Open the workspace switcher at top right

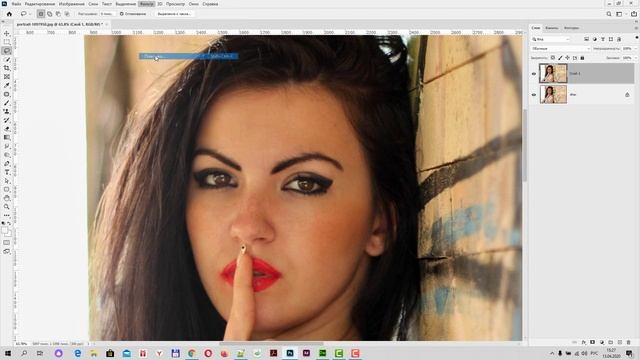[620, 14]
